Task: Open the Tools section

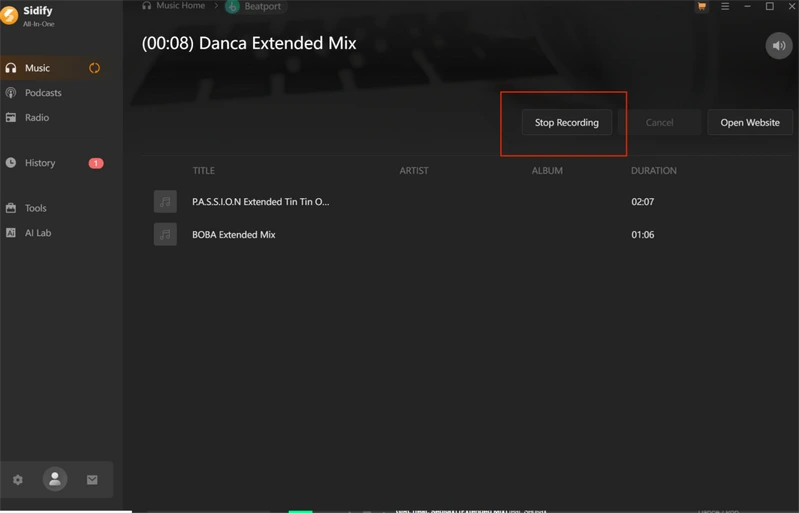Action: tap(53, 208)
